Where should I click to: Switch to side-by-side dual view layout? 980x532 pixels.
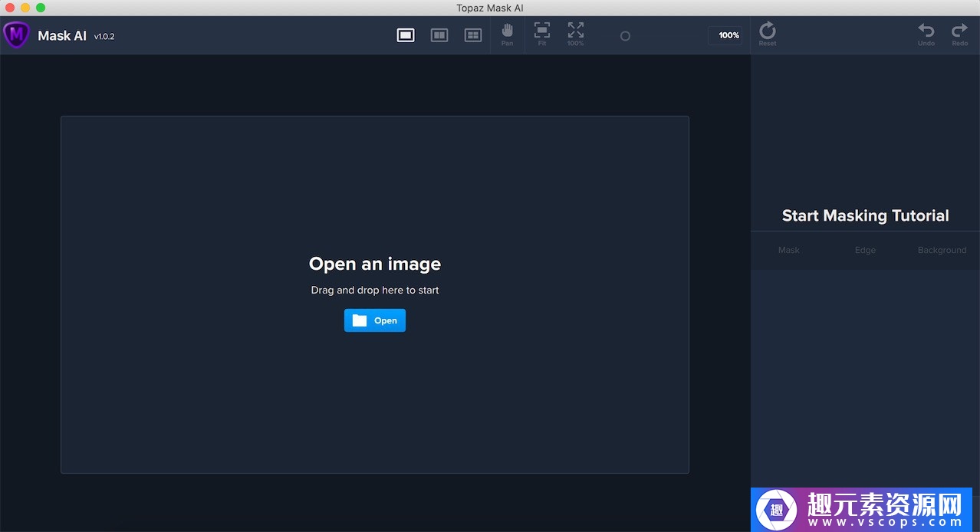click(439, 35)
